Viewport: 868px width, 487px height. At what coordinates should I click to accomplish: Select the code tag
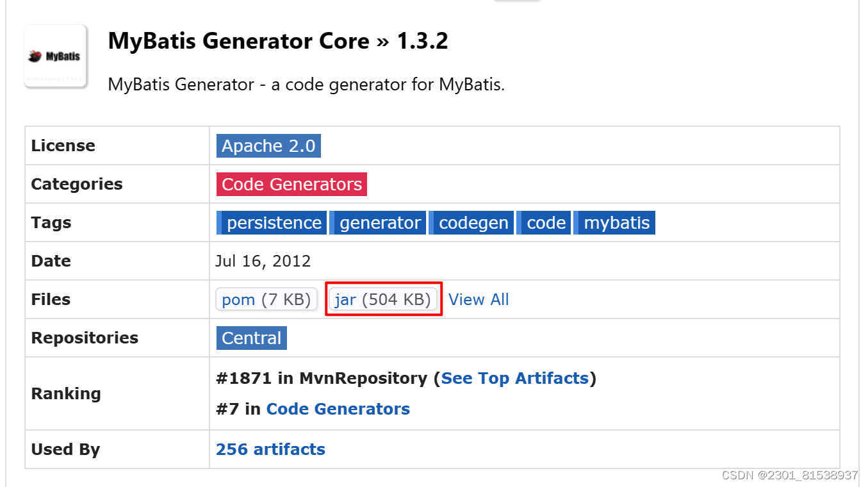[544, 222]
